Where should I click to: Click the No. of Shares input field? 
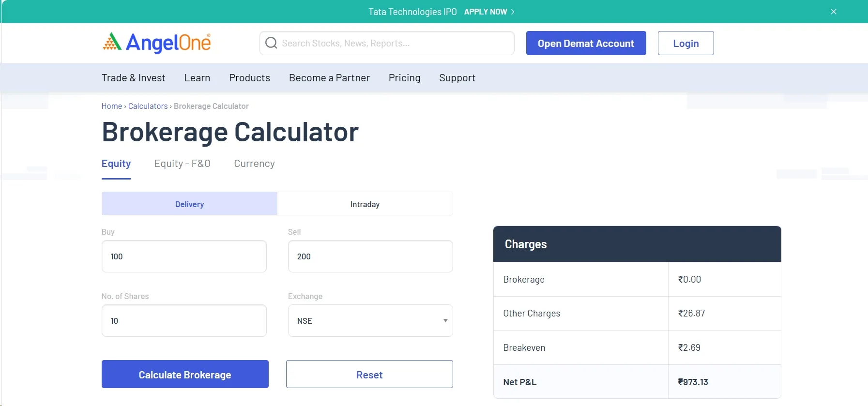[184, 321]
